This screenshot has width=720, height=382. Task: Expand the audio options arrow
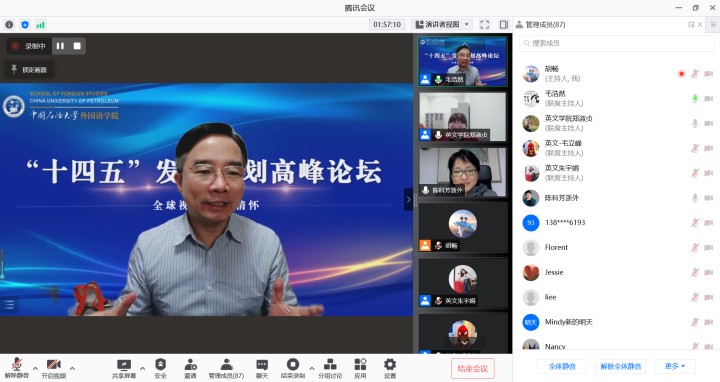click(x=35, y=368)
